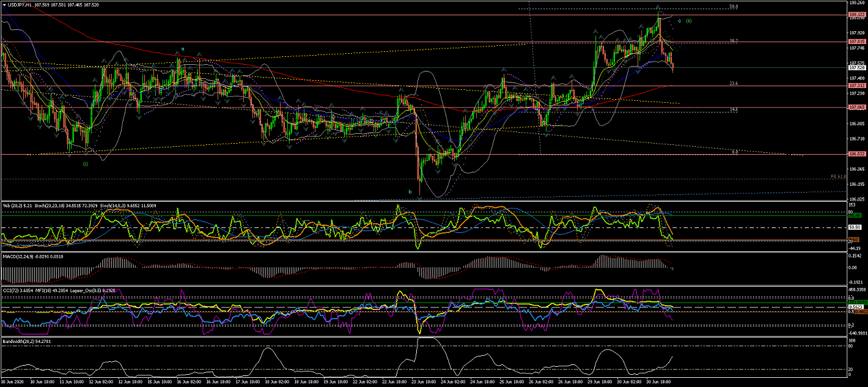Click the current price 107.520 label
This screenshot has height=387, width=868.
(x=856, y=68)
